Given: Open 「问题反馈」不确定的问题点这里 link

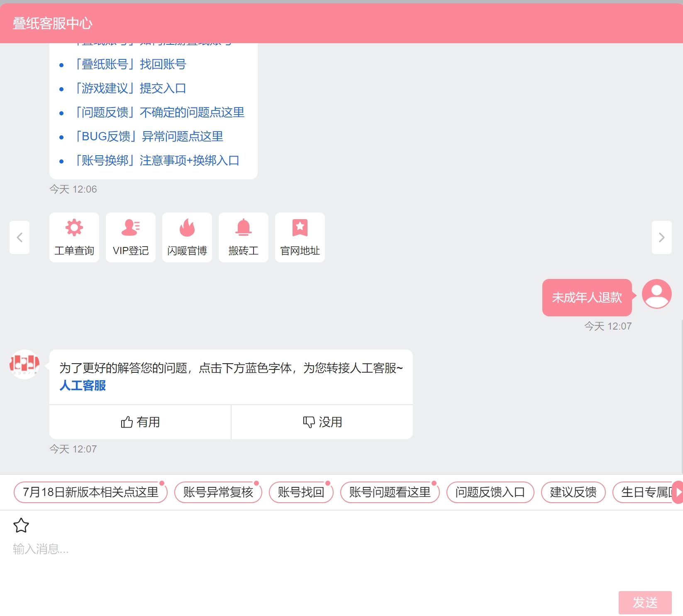Looking at the screenshot, I should click(x=159, y=112).
